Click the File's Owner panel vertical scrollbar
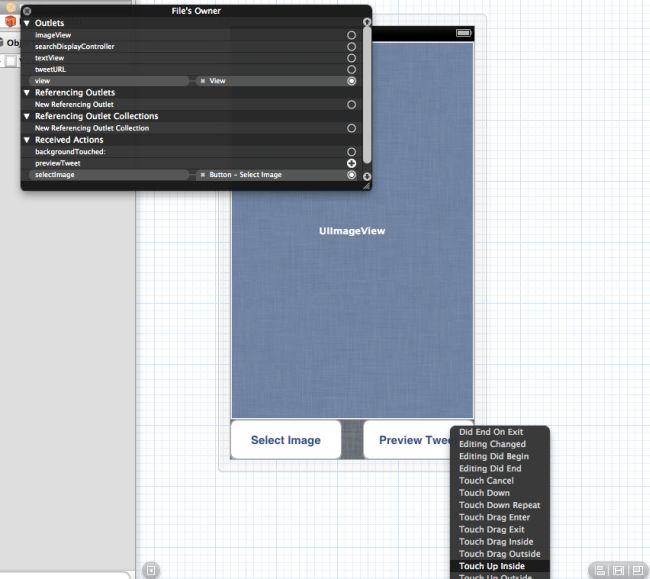 pyautogui.click(x=367, y=95)
